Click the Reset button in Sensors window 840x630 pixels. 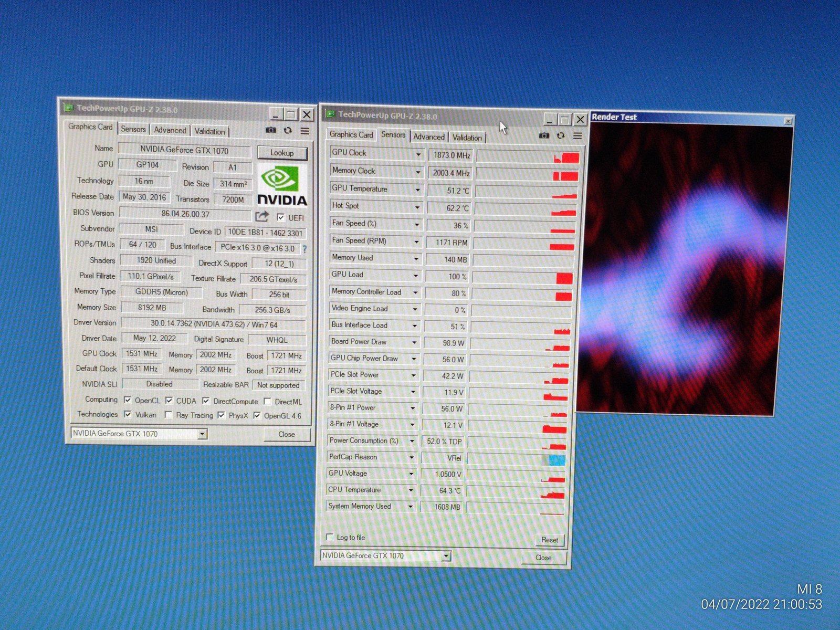click(550, 540)
